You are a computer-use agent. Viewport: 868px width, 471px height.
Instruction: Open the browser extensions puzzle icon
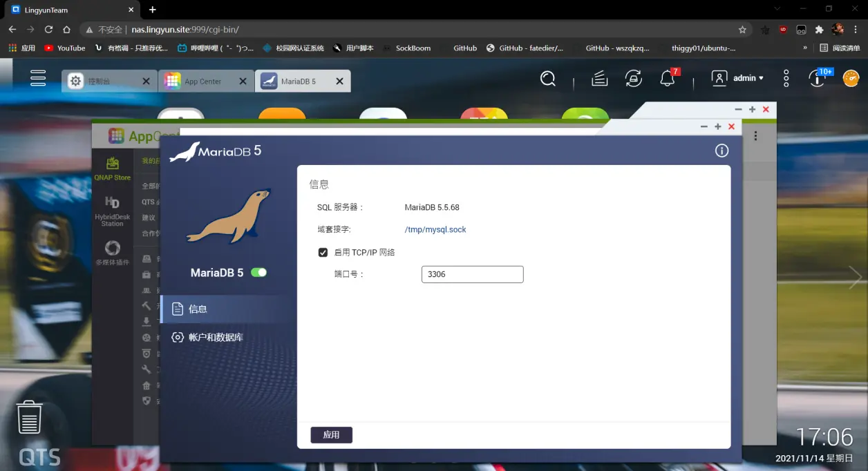pos(820,30)
